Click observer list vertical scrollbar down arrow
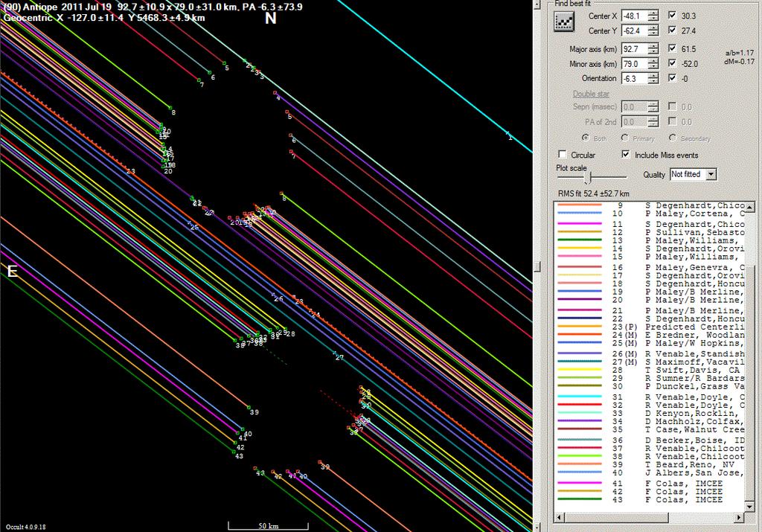The height and width of the screenshot is (532, 762). (x=749, y=507)
